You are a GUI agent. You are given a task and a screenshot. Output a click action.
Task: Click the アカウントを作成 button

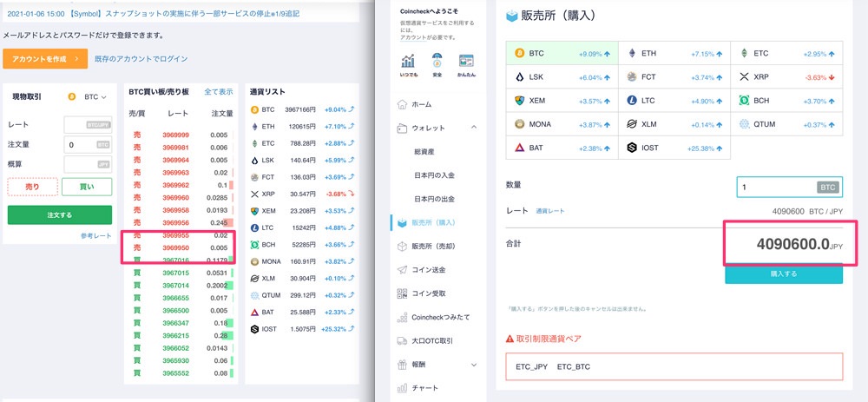(x=45, y=59)
